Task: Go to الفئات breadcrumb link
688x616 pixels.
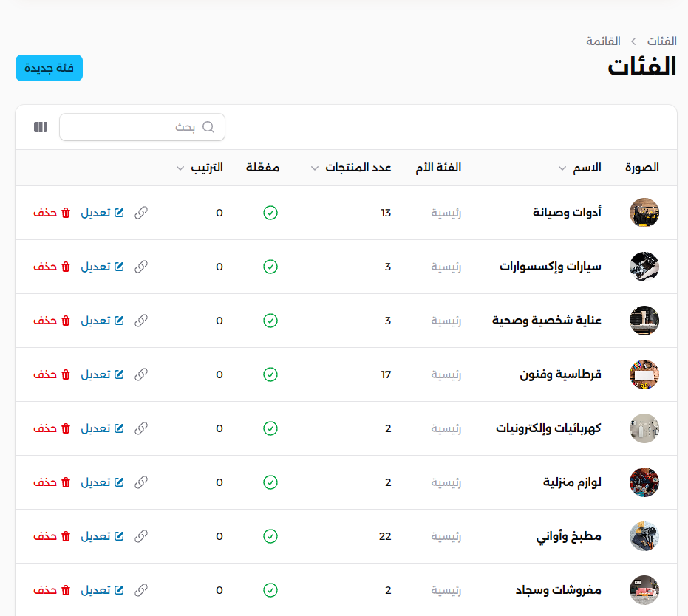Action: tap(661, 41)
